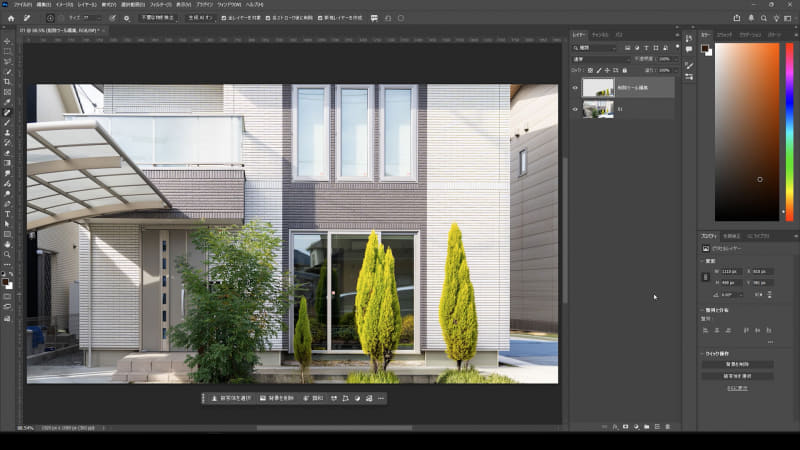Open the Comments panel speech-bubble icon
The height and width of the screenshot is (450, 800).
coord(689,49)
